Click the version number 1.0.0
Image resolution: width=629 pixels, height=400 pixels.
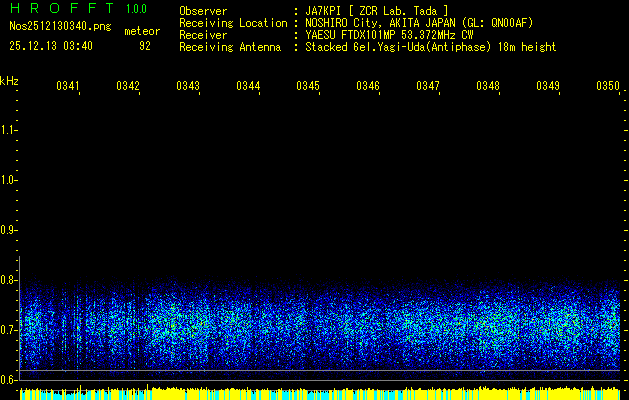pyautogui.click(x=136, y=10)
